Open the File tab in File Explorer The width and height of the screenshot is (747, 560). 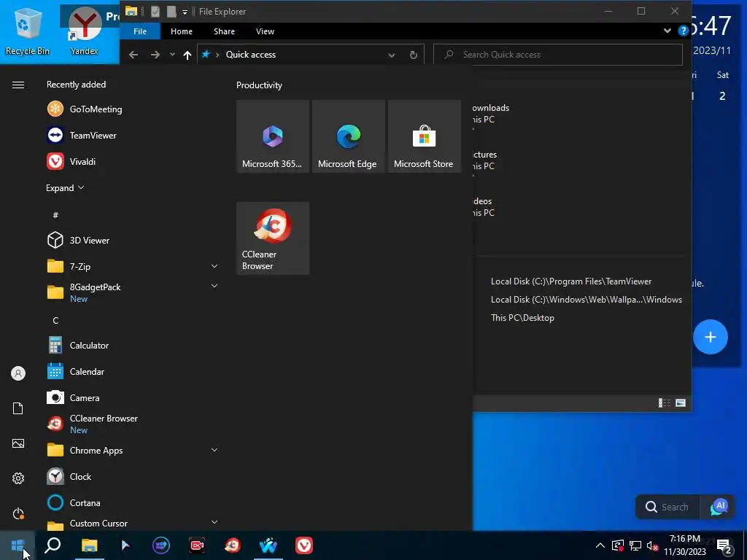pyautogui.click(x=140, y=31)
